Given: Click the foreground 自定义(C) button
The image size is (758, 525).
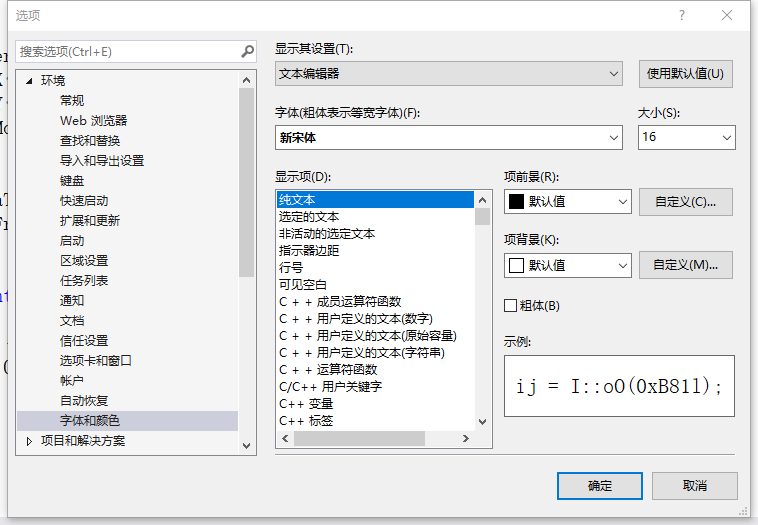Looking at the screenshot, I should tap(685, 201).
